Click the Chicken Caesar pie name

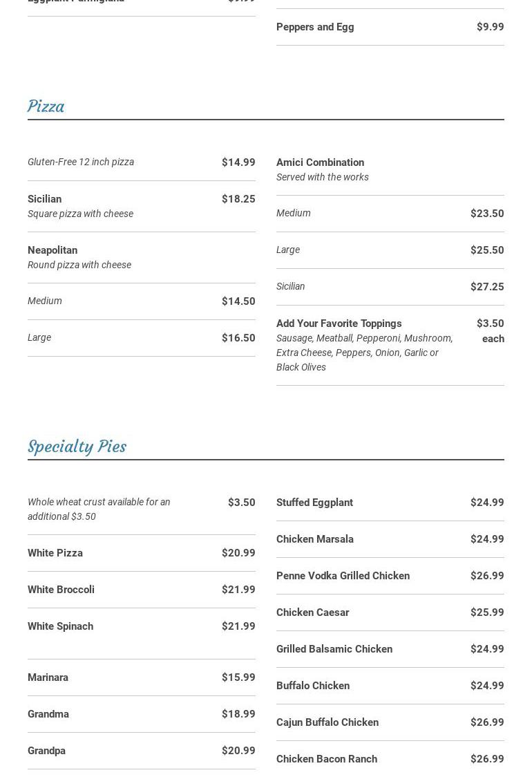312,612
